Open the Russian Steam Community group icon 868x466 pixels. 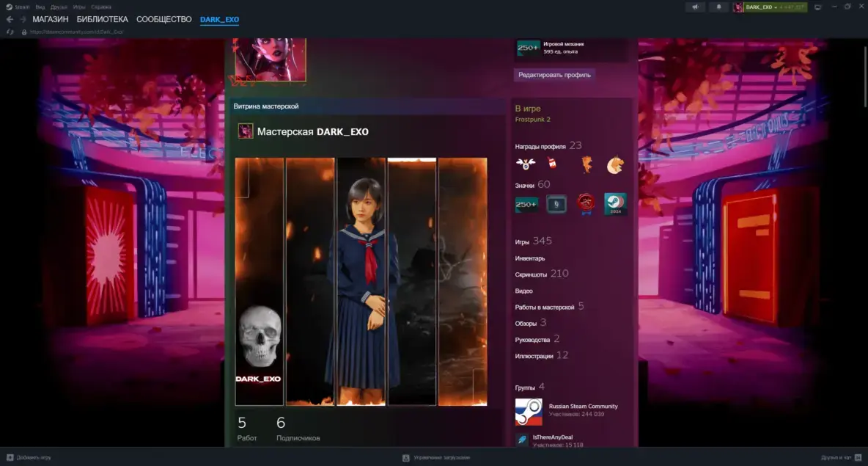point(529,412)
